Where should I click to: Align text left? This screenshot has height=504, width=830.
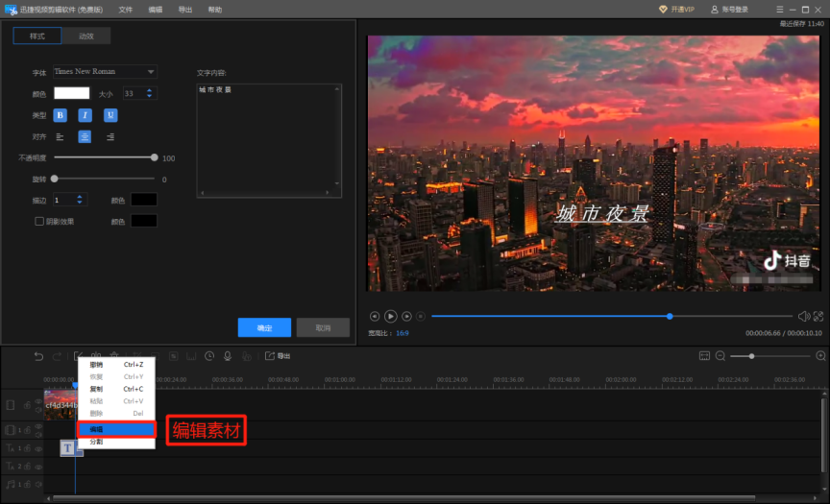(60, 137)
